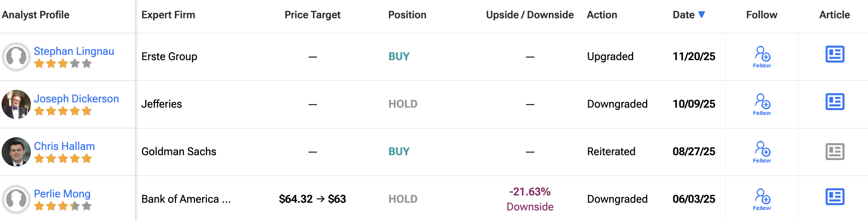Open Chris Hallam's profile link
This screenshot has width=868, height=221.
click(x=64, y=146)
